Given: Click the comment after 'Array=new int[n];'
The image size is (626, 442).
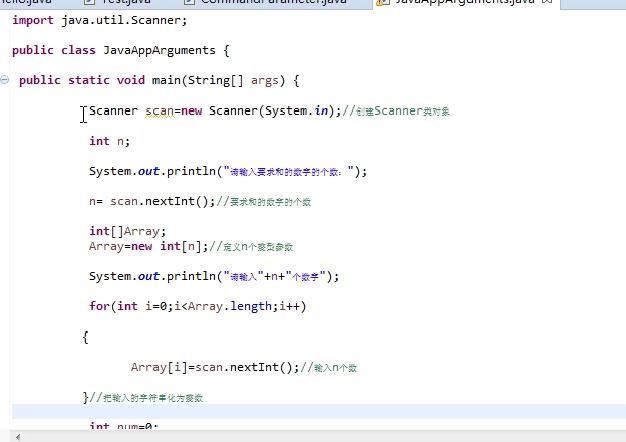Looking at the screenshot, I should pyautogui.click(x=251, y=247).
